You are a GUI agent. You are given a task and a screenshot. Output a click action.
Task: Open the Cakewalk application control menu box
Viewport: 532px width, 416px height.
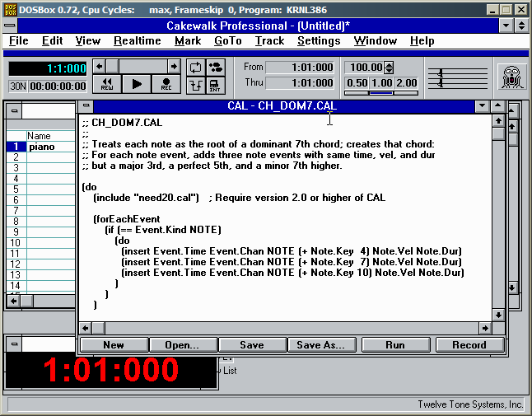click(x=10, y=26)
